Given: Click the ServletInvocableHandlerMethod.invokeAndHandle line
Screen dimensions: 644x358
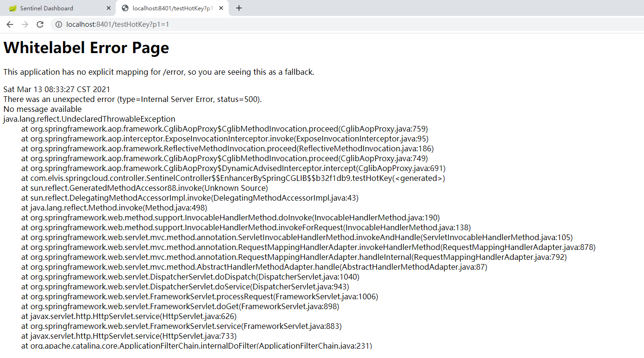Looking at the screenshot, I should pos(297,237).
